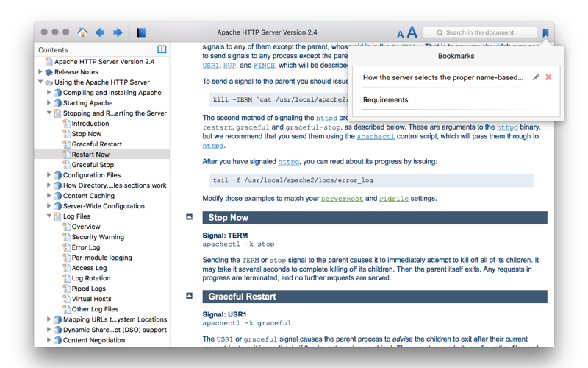Select Restart Now in the contents tree
Screen dimensions: 588x368
[90, 155]
